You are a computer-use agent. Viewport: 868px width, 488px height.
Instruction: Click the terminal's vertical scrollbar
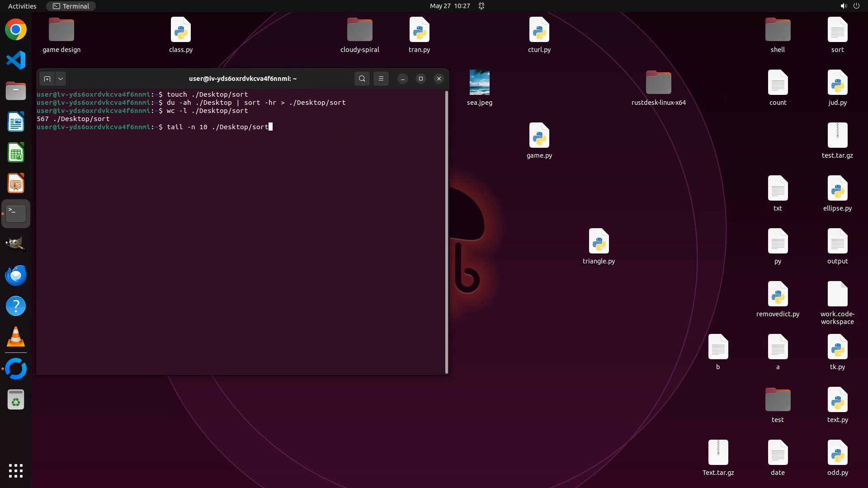(x=447, y=231)
